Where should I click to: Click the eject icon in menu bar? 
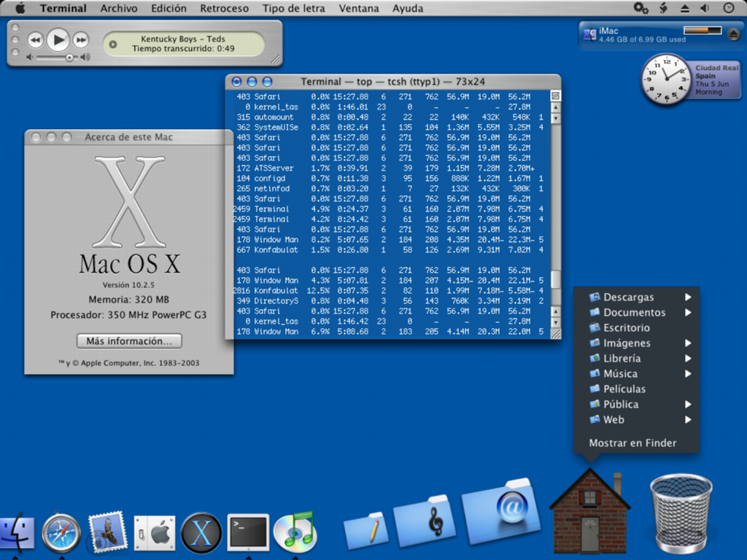tap(684, 8)
